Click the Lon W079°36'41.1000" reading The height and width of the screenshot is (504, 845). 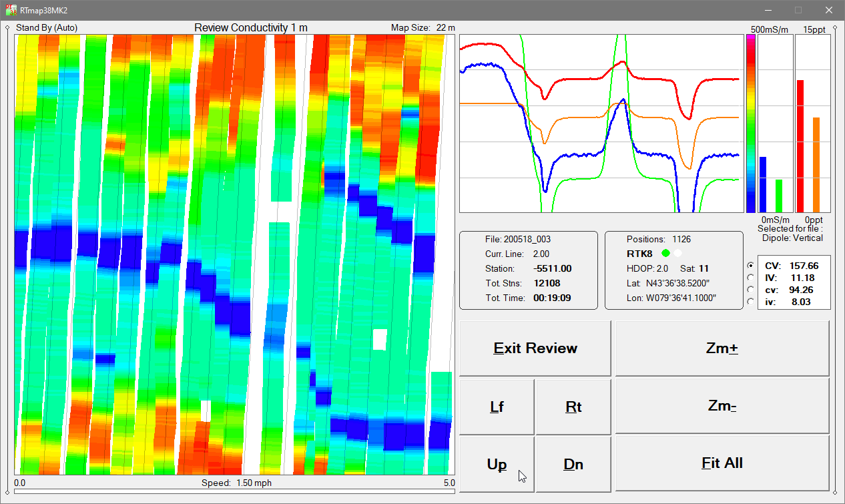[x=671, y=298]
